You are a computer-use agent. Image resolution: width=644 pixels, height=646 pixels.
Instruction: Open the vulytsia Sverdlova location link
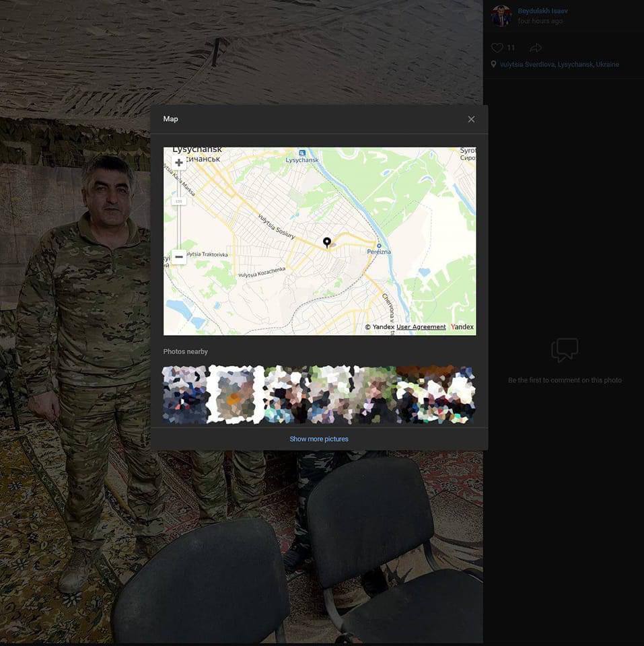coord(559,65)
